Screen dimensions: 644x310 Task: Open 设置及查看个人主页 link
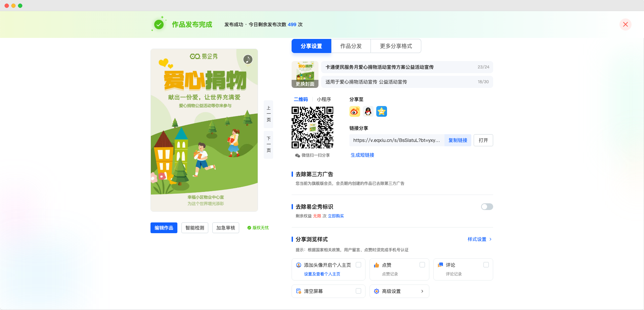tap(322, 274)
